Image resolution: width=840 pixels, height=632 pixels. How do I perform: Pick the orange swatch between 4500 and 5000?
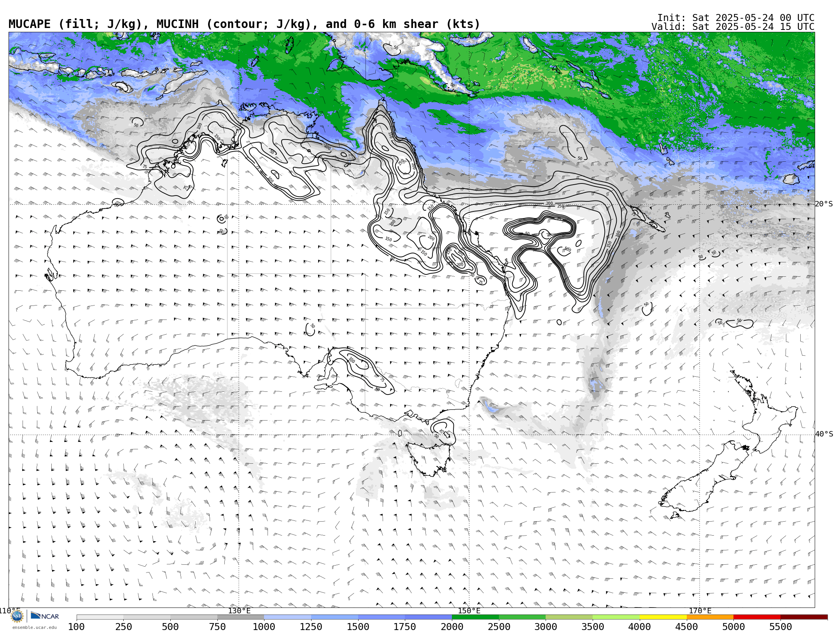710,617
